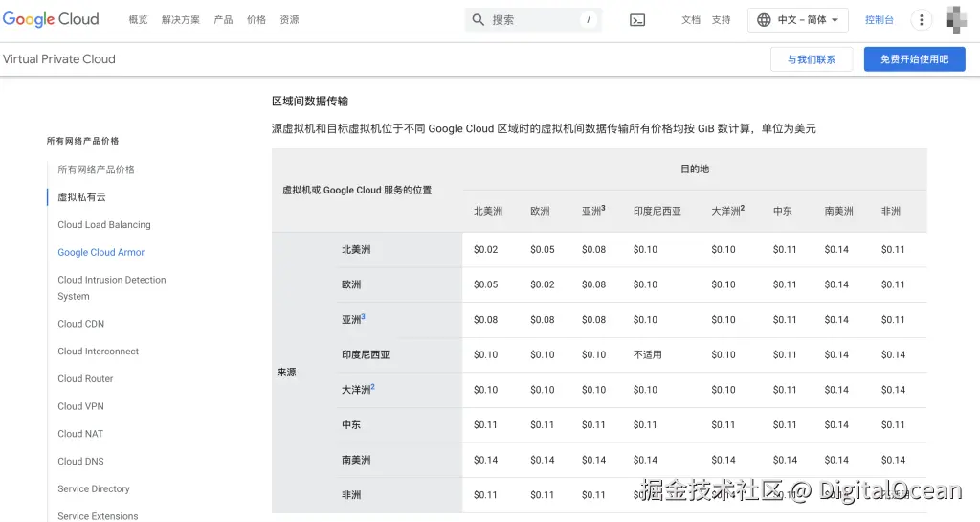The width and height of the screenshot is (980, 522).
Task: Open the 解决方案 menu
Action: pos(181,20)
